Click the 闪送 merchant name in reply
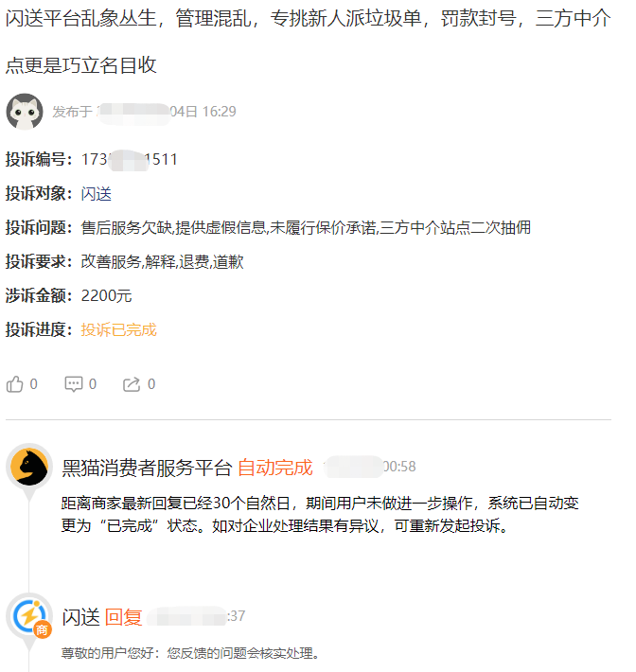This screenshot has width=636, height=672. click(80, 617)
